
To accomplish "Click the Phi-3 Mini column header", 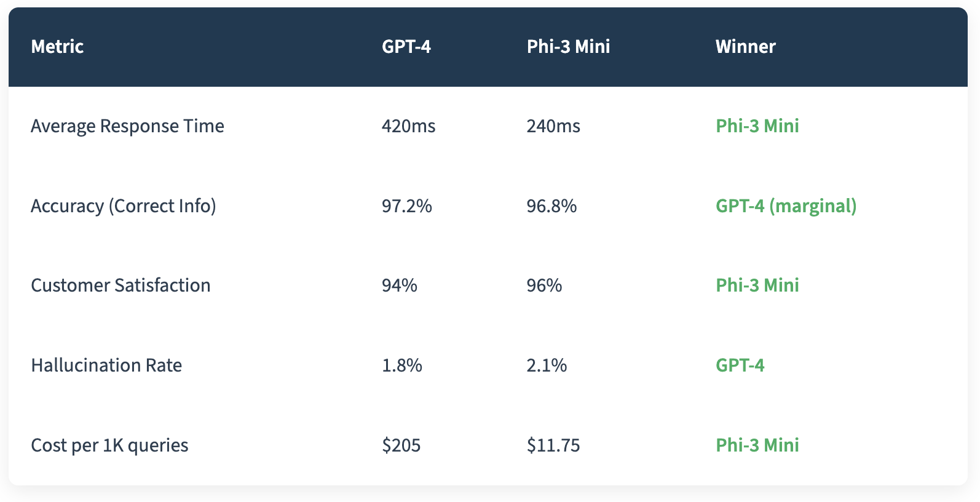I will (568, 47).
